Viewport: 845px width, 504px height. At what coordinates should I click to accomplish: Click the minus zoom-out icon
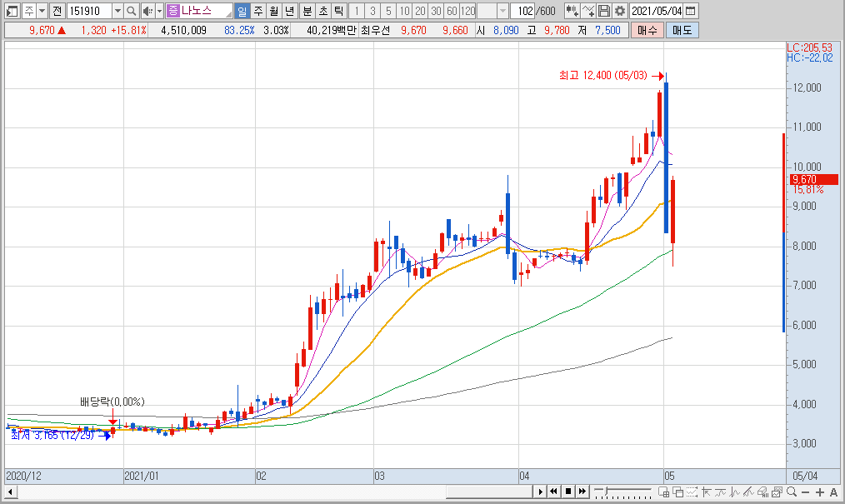click(x=805, y=492)
